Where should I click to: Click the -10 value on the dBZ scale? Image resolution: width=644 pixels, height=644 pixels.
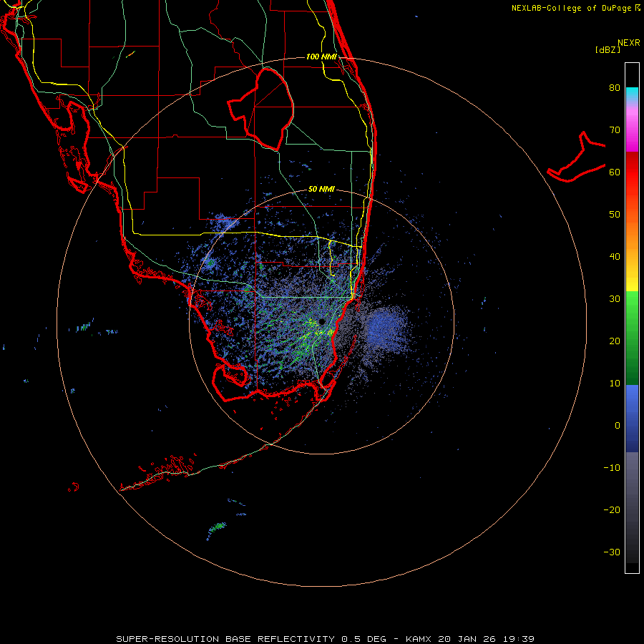[612, 468]
